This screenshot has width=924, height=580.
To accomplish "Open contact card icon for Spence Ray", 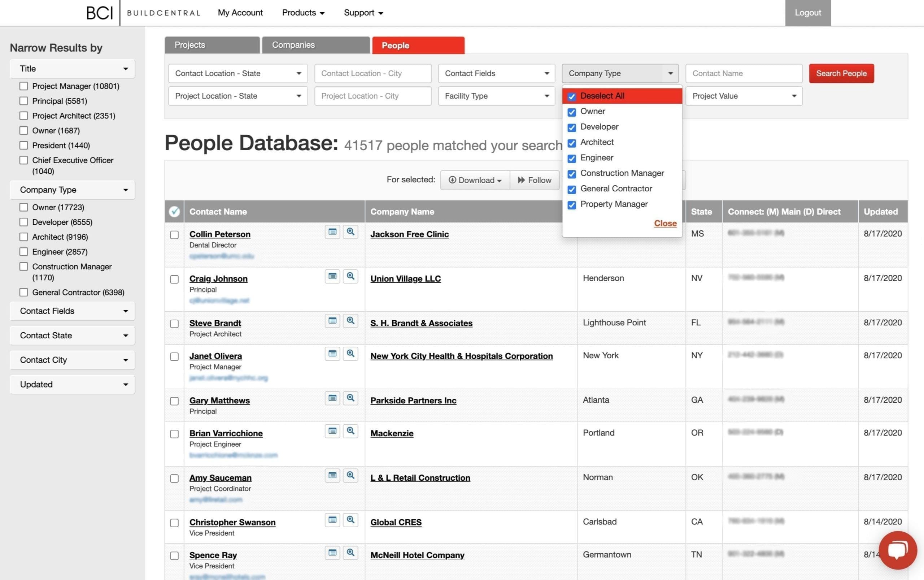I will tap(332, 553).
